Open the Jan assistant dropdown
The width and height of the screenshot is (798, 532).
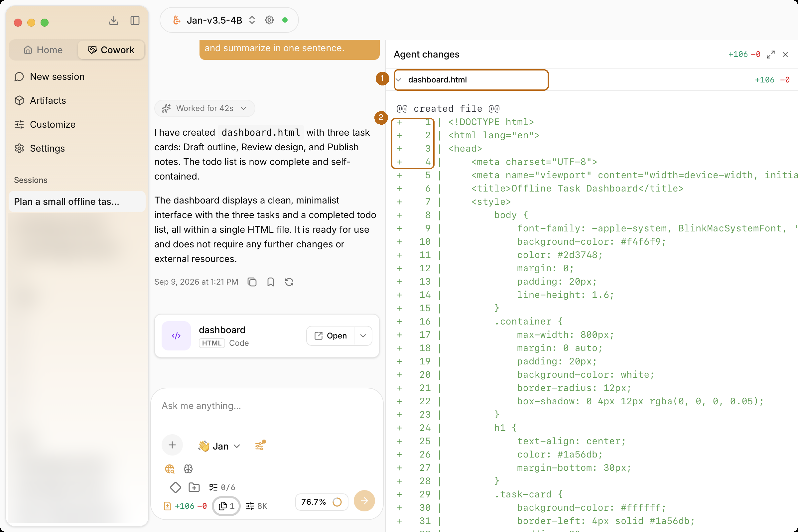pos(219,446)
